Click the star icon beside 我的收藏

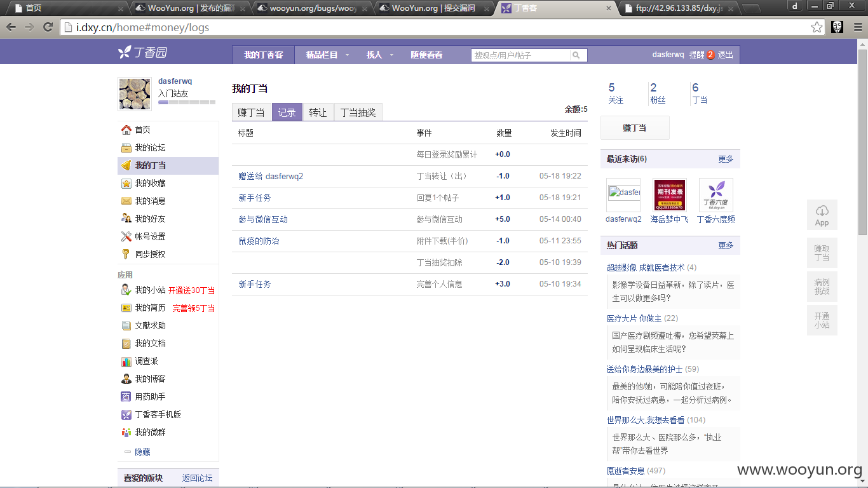tap(126, 183)
